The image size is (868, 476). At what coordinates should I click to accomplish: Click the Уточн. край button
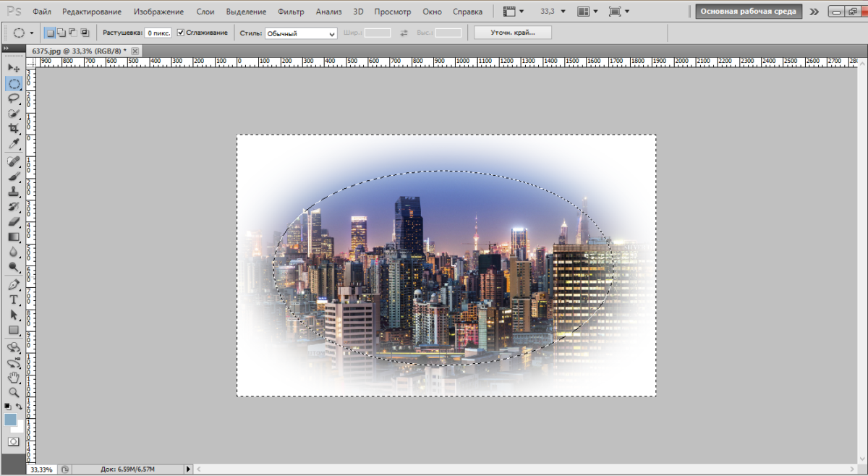tap(514, 33)
